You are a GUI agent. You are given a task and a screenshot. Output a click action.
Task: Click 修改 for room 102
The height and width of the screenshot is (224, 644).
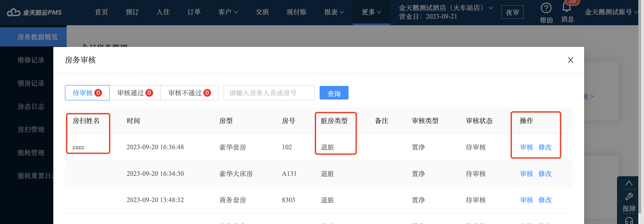point(545,147)
